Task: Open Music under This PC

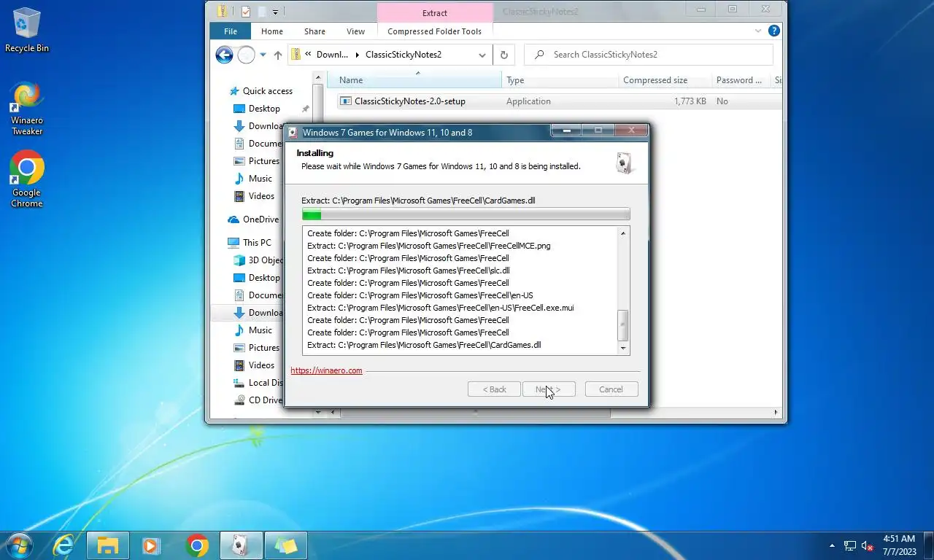Action: tap(260, 330)
